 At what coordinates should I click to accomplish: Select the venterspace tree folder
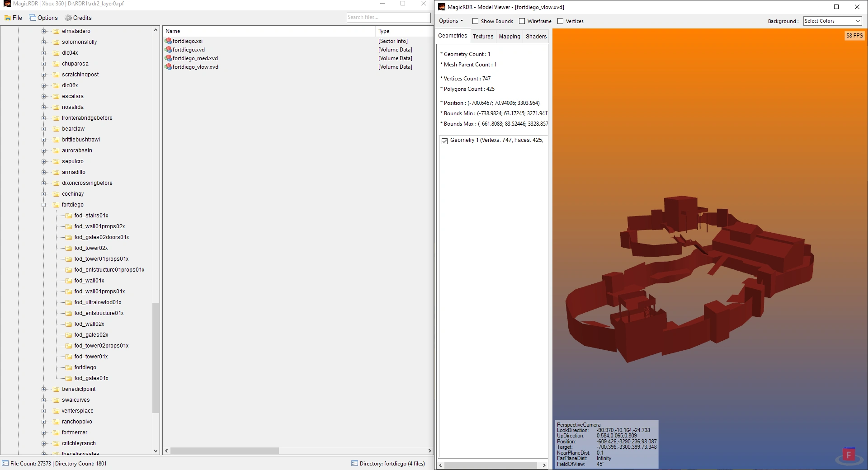pyautogui.click(x=77, y=411)
